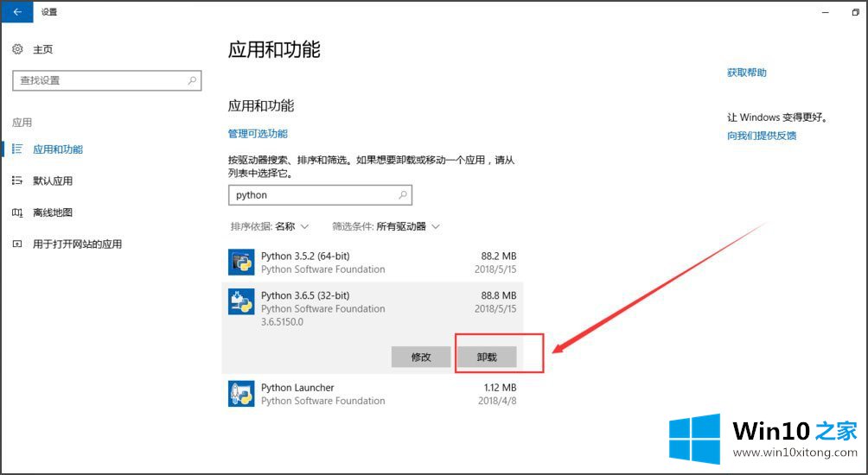The width and height of the screenshot is (868, 475).
Task: Click the magnifier icon in the python search box
Action: point(403,194)
